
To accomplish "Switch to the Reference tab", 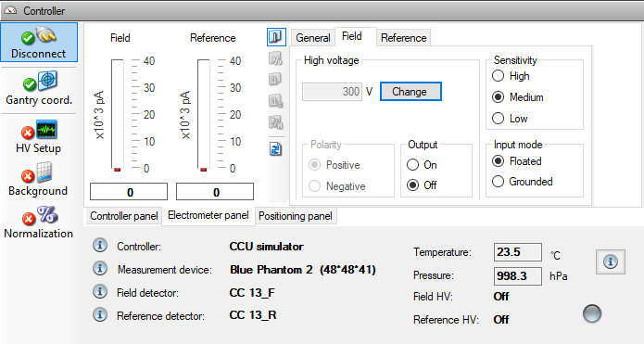I will tap(404, 38).
